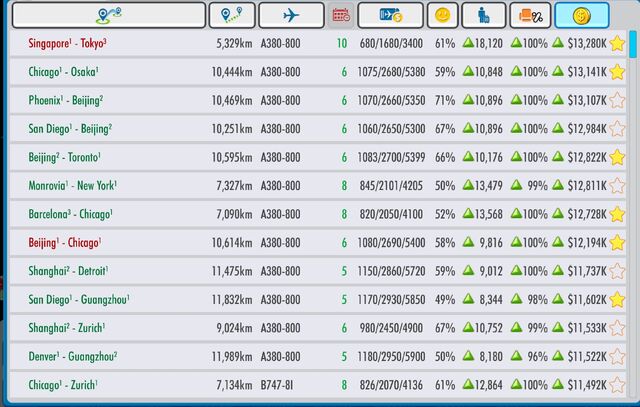The image size is (640, 407).
Task: Sort by distance column header icon
Action: (232, 16)
